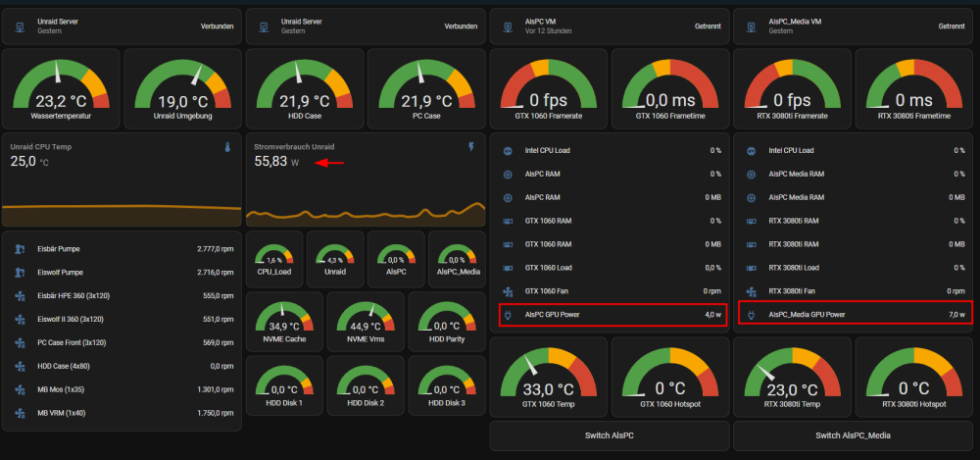
Task: Open the Stromverbrauch Unraid power graph
Action: [x=366, y=179]
